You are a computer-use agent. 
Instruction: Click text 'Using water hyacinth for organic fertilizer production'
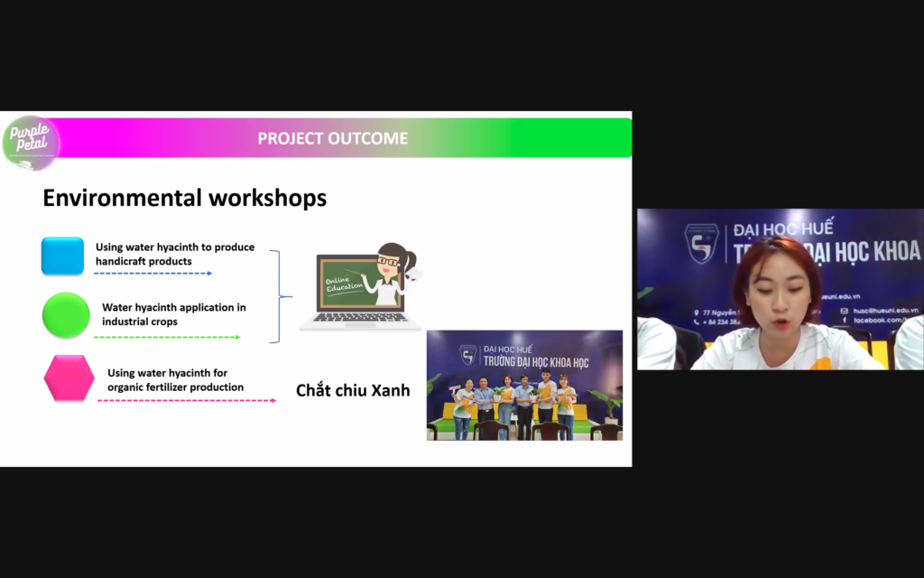tap(175, 380)
